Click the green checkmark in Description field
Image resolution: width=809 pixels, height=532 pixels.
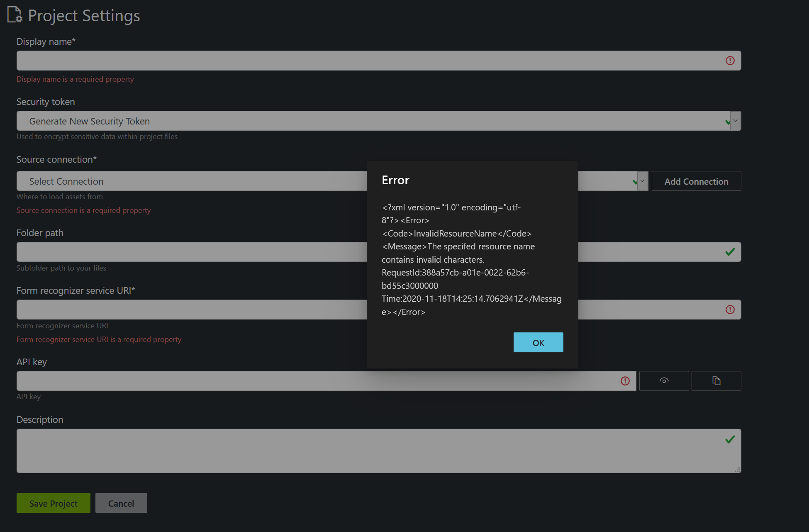click(730, 439)
